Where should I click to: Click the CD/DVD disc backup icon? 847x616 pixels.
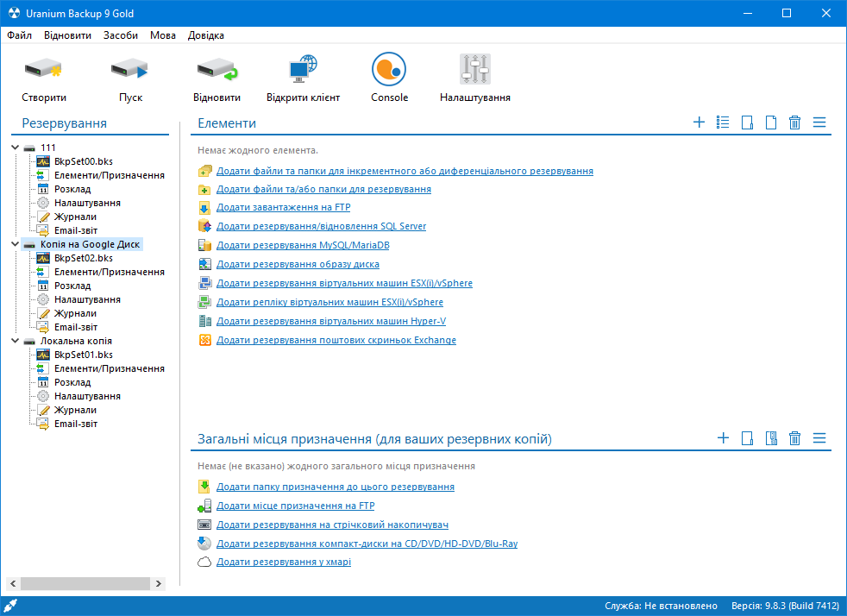tap(204, 543)
